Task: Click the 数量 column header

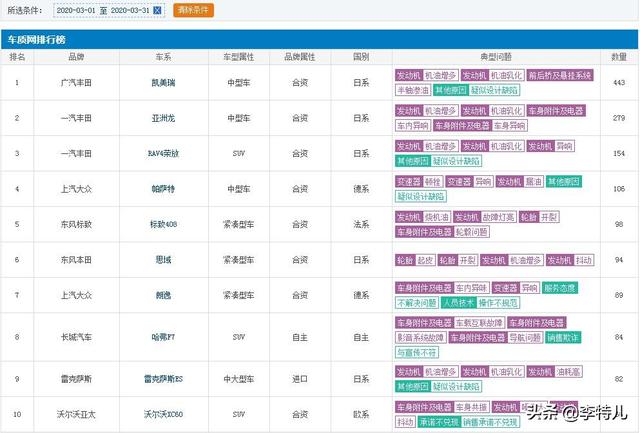Action: [619, 57]
